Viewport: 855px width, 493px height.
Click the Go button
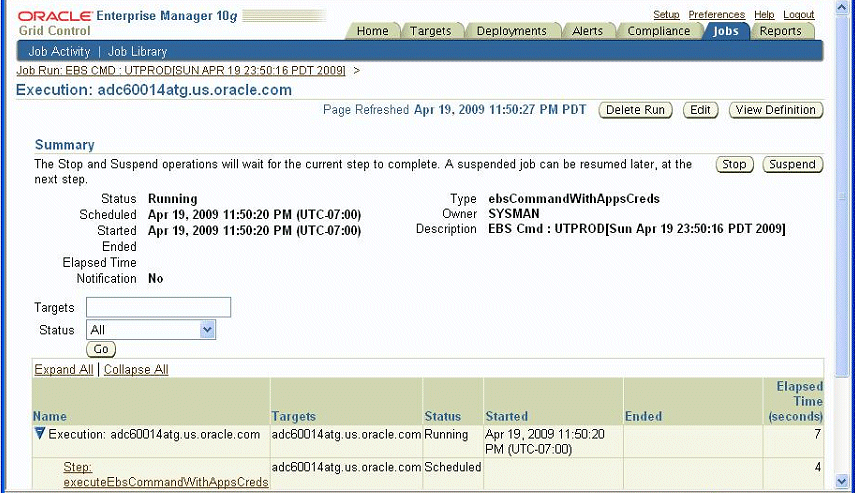pyautogui.click(x=101, y=348)
